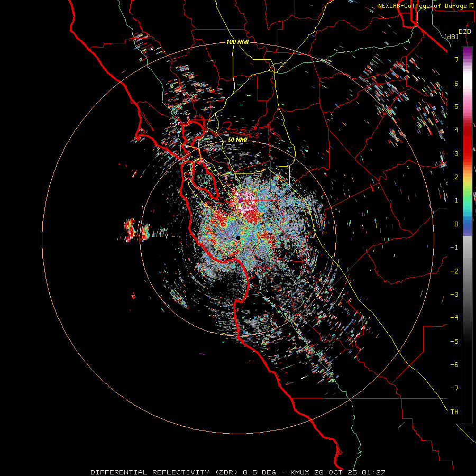Click the purple-white high ZDR core north of radar
This screenshot has width=476, height=476.
click(x=245, y=201)
